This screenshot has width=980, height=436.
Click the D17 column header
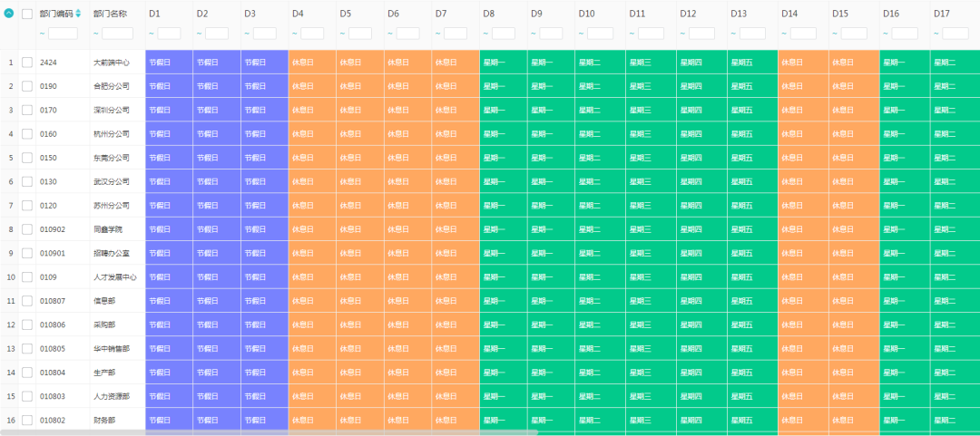coord(941,14)
